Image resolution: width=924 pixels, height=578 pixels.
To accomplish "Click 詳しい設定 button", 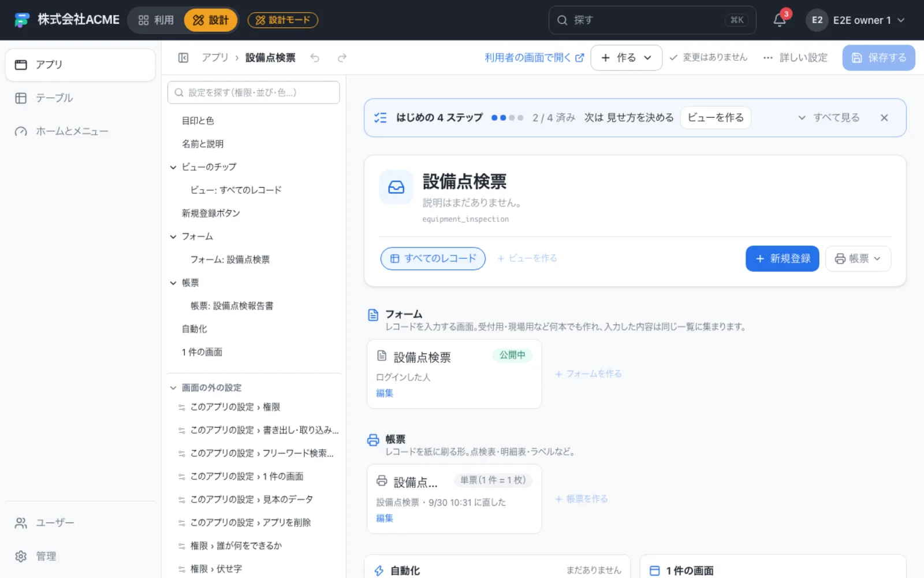I will coord(795,58).
